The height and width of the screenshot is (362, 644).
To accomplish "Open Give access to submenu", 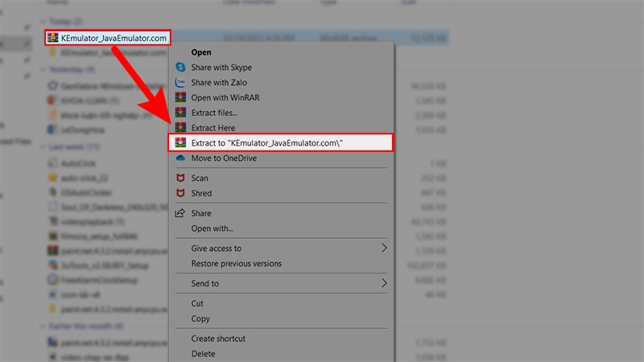I will point(281,249).
